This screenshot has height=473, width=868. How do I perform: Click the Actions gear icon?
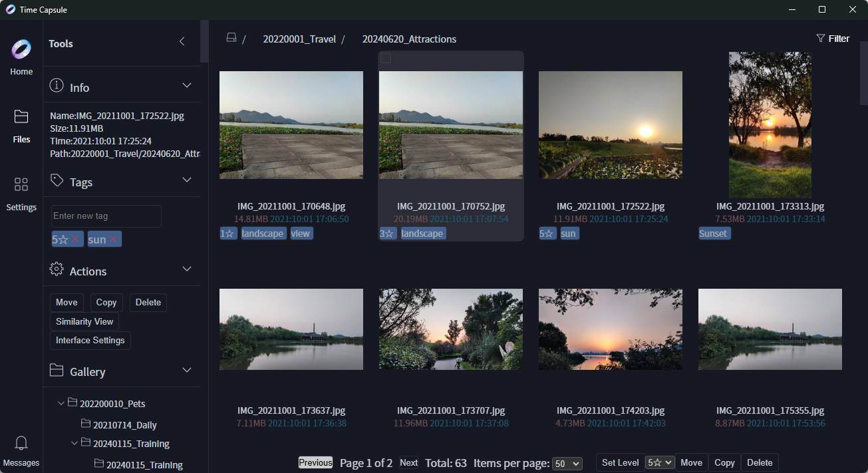pyautogui.click(x=58, y=269)
